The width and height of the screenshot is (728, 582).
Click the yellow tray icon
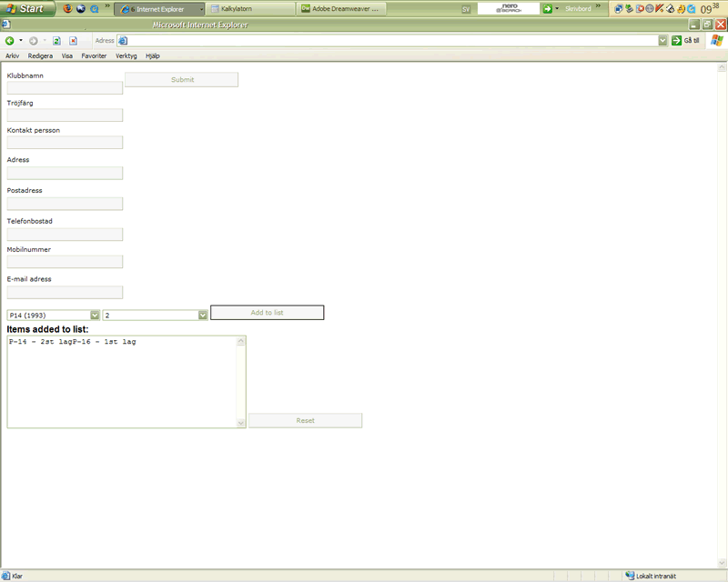coord(681,9)
